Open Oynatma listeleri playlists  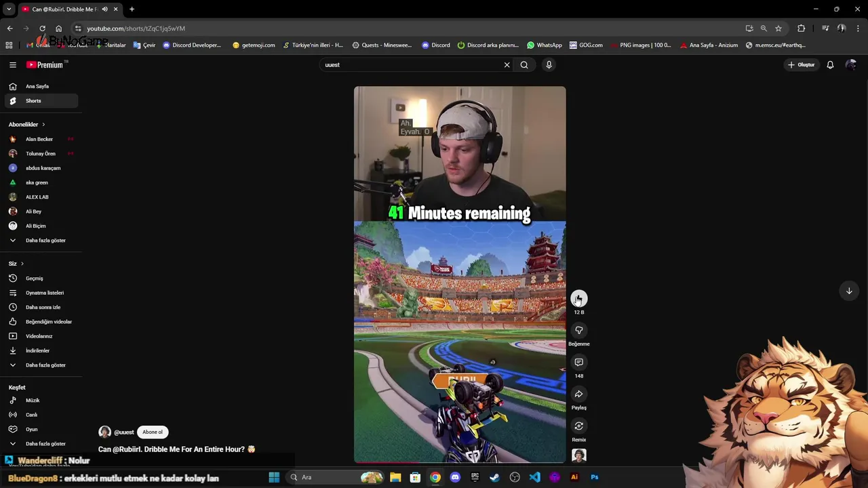pos(41,293)
